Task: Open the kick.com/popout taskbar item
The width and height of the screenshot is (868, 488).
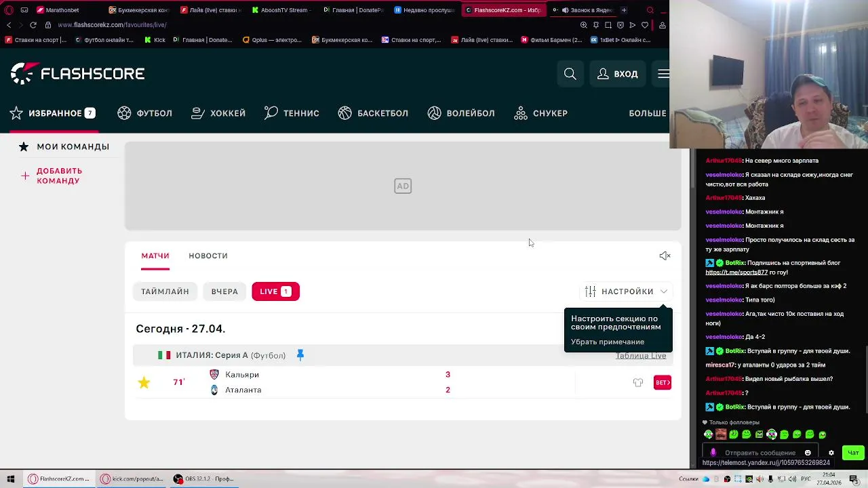Action: point(132,479)
